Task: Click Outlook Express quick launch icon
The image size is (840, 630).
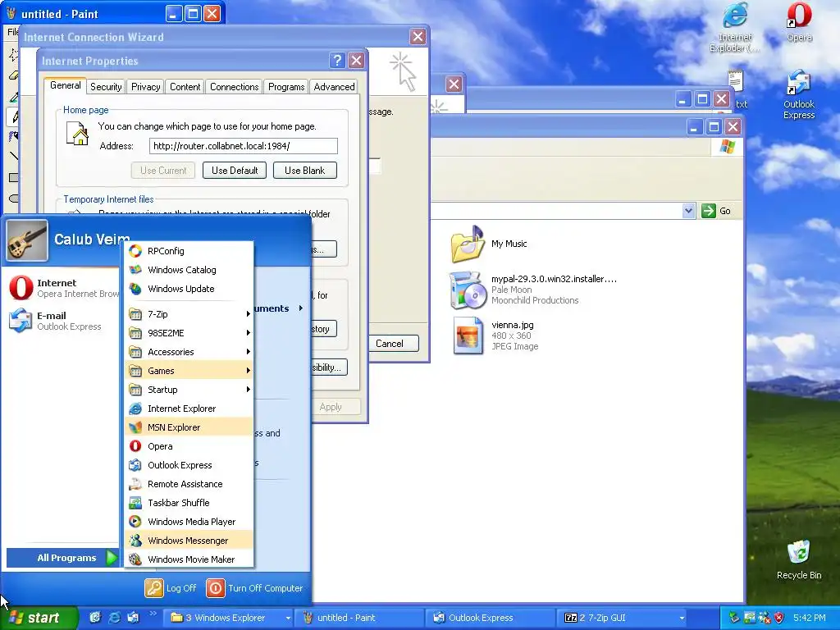Action: pyautogui.click(x=133, y=618)
